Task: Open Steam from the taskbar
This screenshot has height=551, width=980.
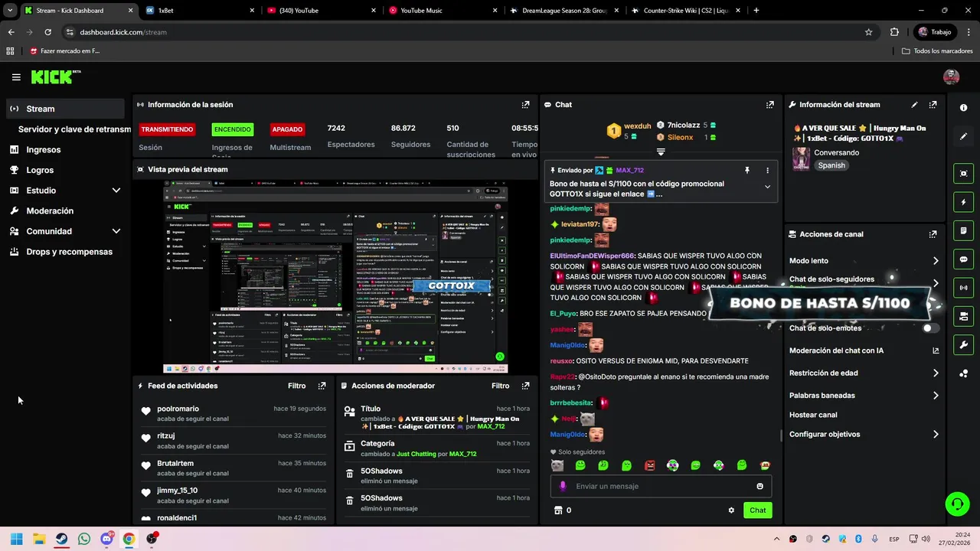Action: coord(61,539)
